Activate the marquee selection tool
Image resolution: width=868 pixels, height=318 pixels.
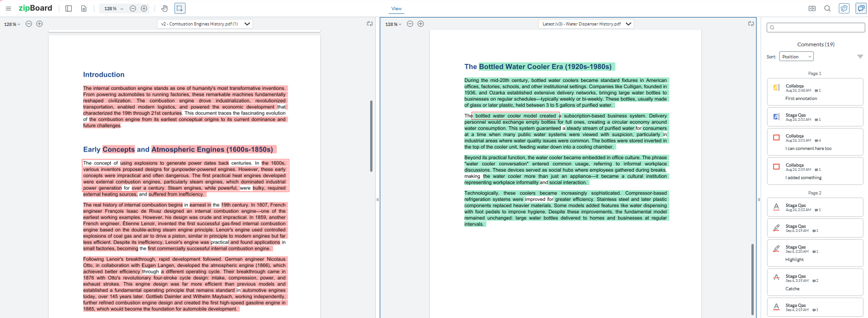click(180, 8)
